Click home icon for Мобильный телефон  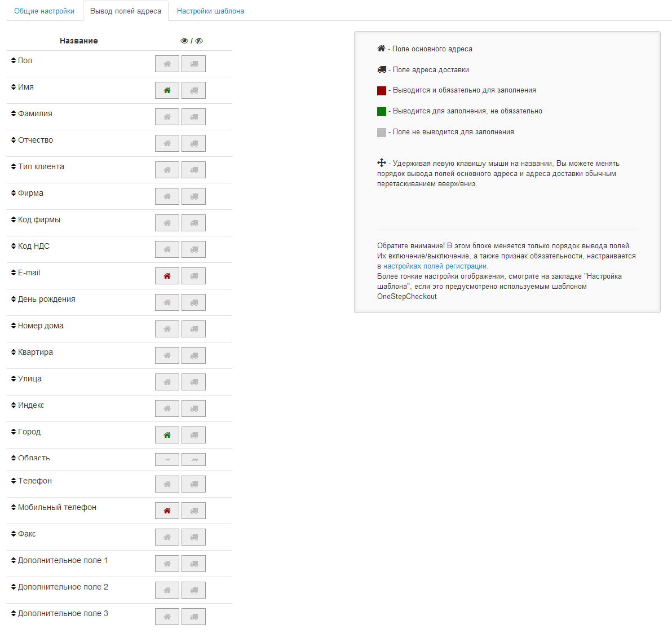(x=167, y=511)
